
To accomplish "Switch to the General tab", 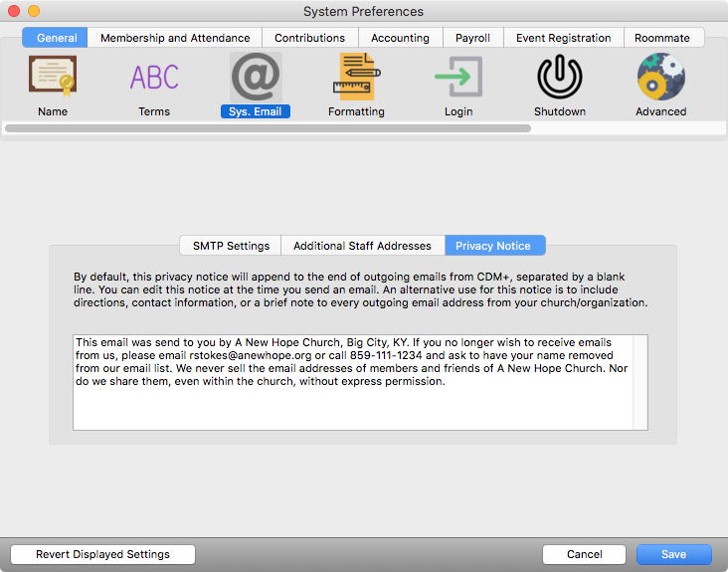I will pos(56,38).
